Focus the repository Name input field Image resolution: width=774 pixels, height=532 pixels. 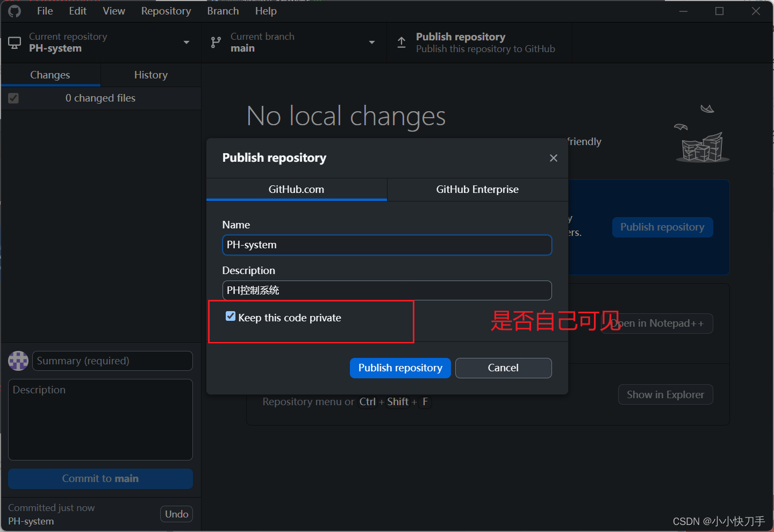pos(387,245)
